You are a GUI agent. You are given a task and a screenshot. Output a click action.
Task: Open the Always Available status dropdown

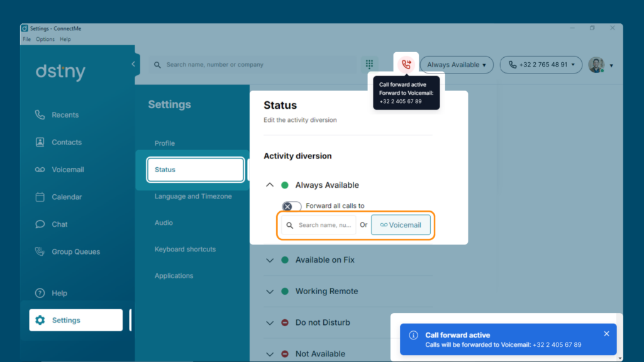(457, 65)
